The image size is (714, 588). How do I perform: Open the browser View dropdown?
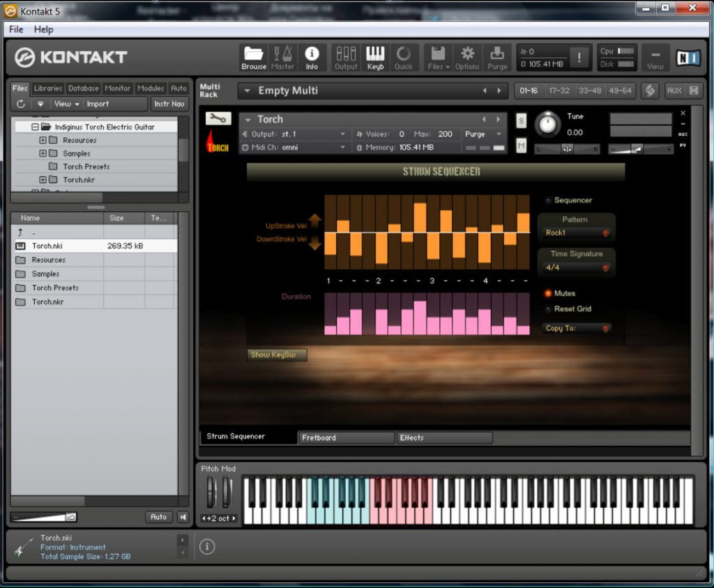[66, 104]
